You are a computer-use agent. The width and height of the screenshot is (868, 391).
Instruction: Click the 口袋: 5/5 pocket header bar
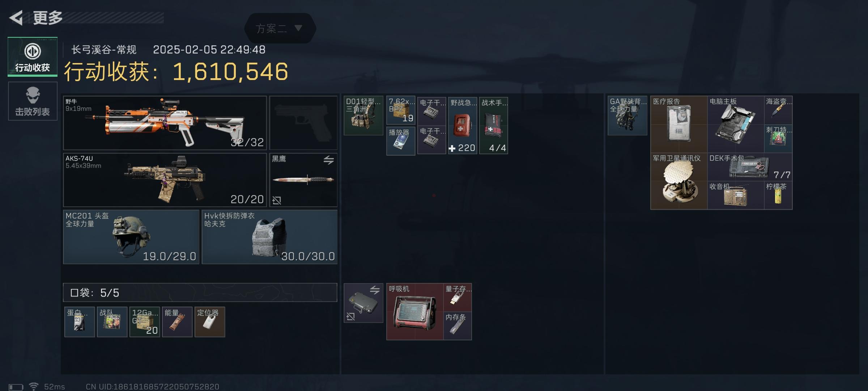click(200, 293)
